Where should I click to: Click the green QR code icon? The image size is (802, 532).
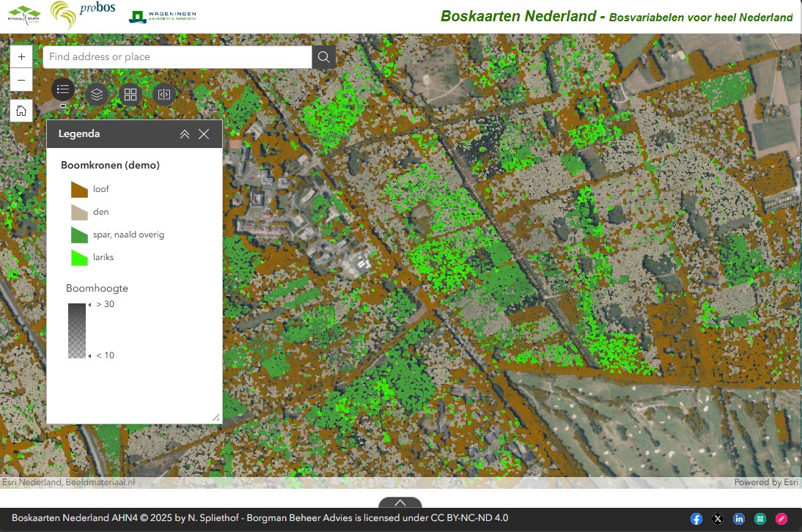coord(761,518)
